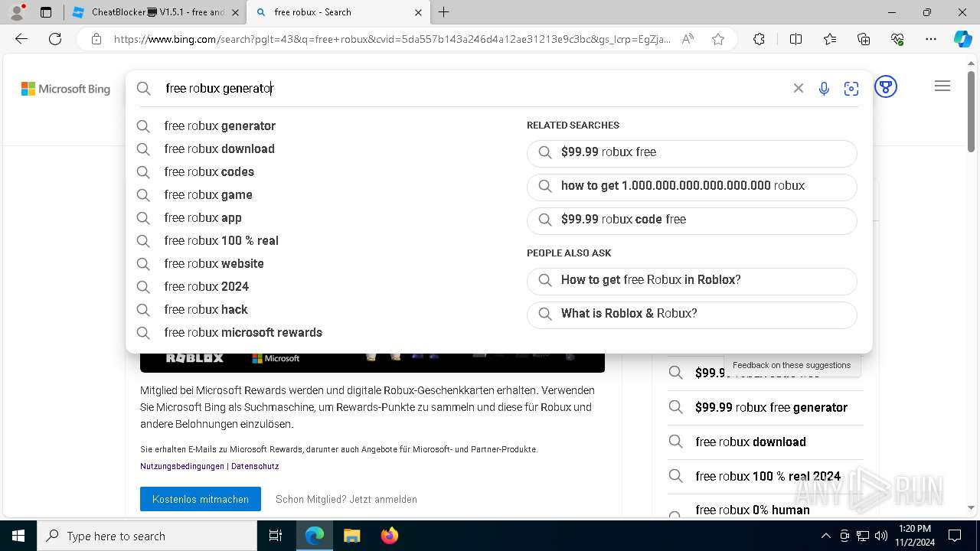Click sidebar free robux download result
The width and height of the screenshot is (980, 551).
766,442
